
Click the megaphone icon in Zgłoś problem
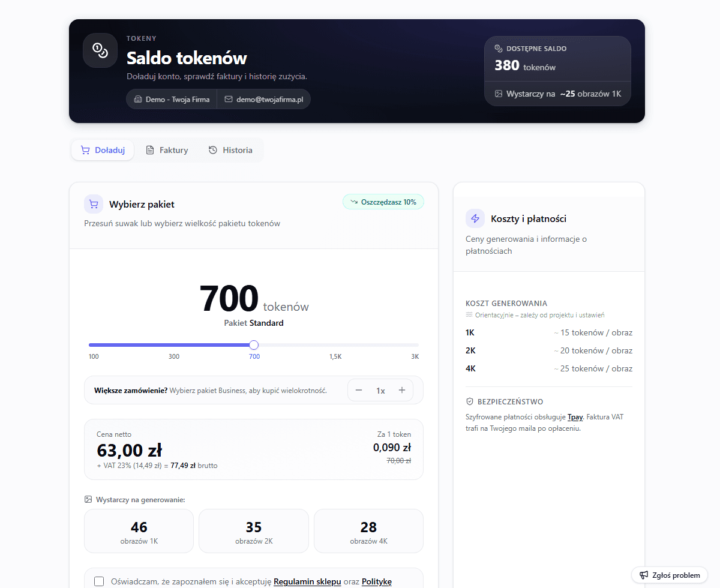(644, 575)
